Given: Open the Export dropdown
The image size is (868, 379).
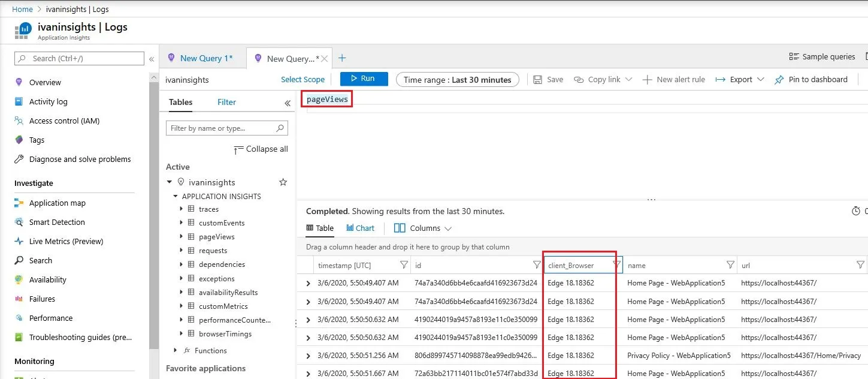Looking at the screenshot, I should pos(740,79).
